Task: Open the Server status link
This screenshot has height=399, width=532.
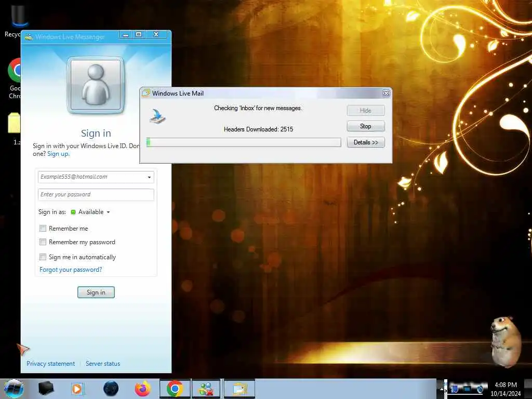Action: 103,363
